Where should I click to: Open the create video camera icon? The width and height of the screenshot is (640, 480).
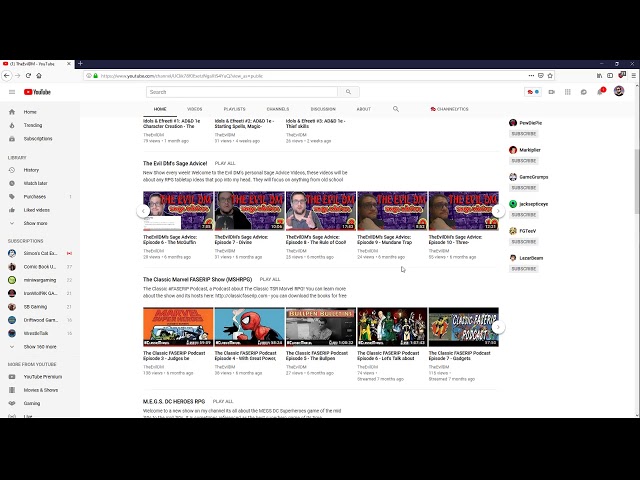tap(551, 92)
